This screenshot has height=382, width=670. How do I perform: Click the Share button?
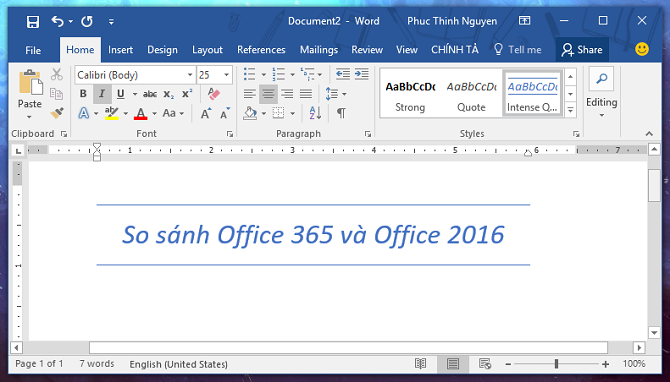point(582,50)
